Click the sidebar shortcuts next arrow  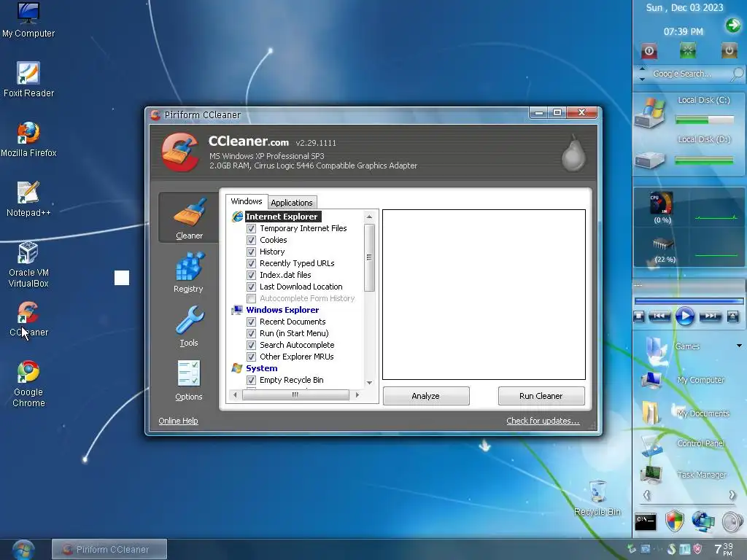click(x=732, y=495)
